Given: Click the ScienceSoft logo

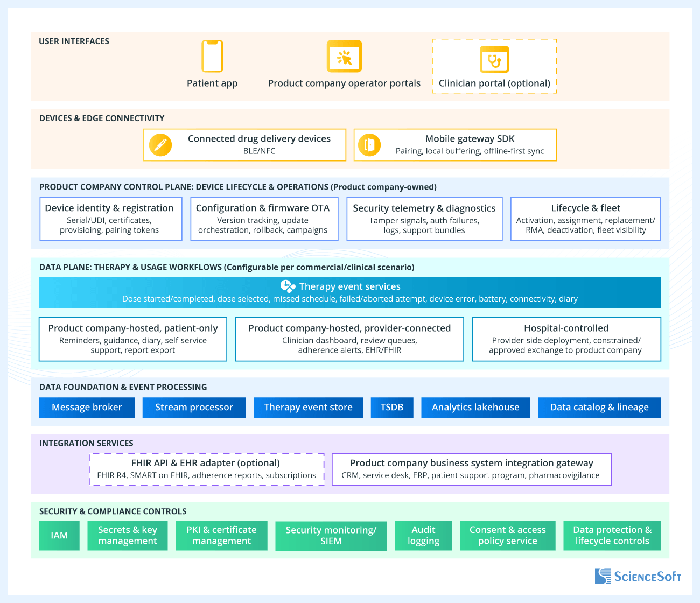Looking at the screenshot, I should 638,576.
